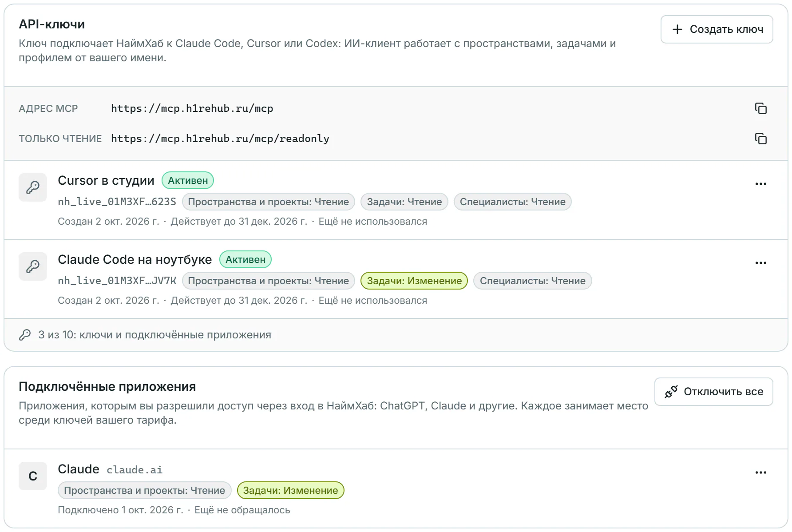792x532 pixels.
Task: Click the "Активен" badge on "Claude Code на ноутбуке"
Action: tap(246, 259)
